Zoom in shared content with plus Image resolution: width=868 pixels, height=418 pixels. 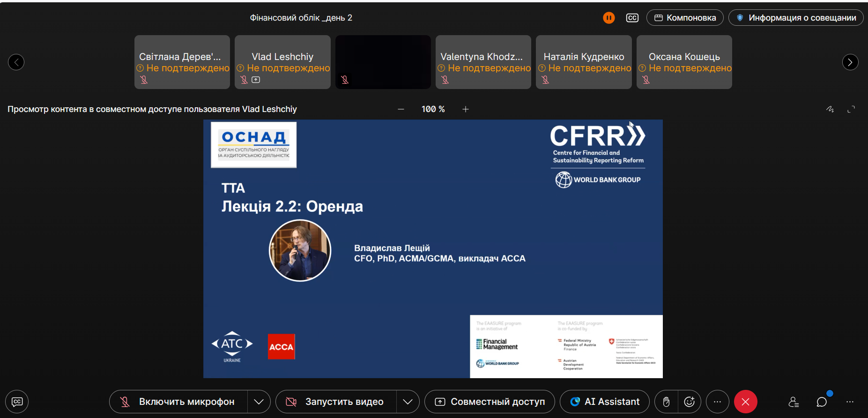tap(466, 109)
